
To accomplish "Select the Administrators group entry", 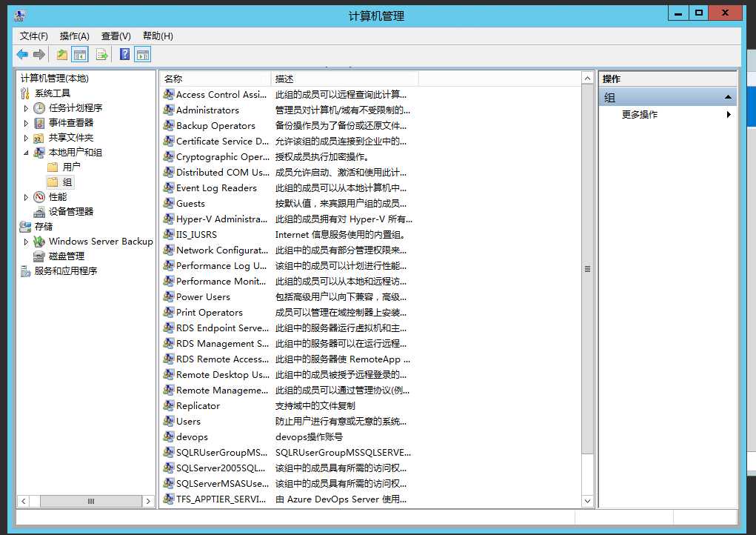I will click(207, 110).
